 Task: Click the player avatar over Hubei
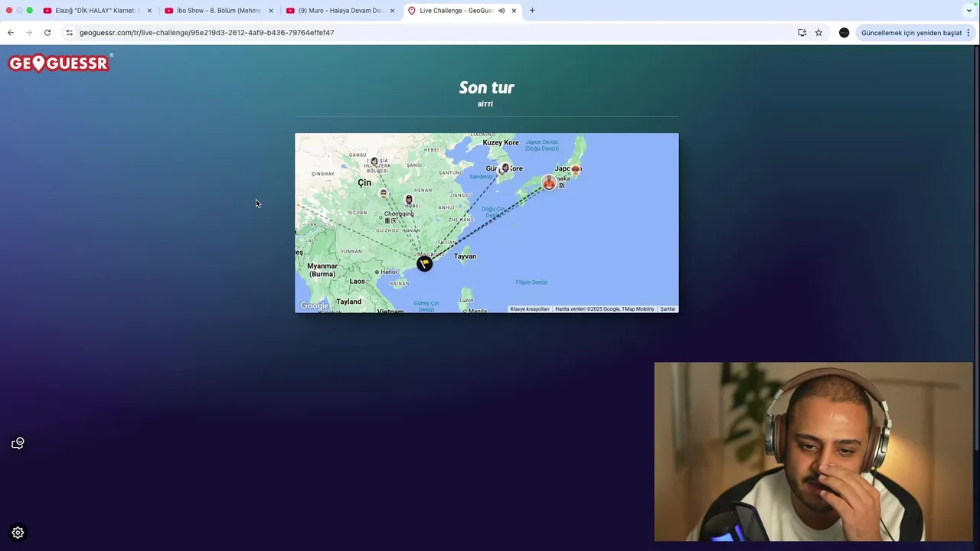point(409,200)
